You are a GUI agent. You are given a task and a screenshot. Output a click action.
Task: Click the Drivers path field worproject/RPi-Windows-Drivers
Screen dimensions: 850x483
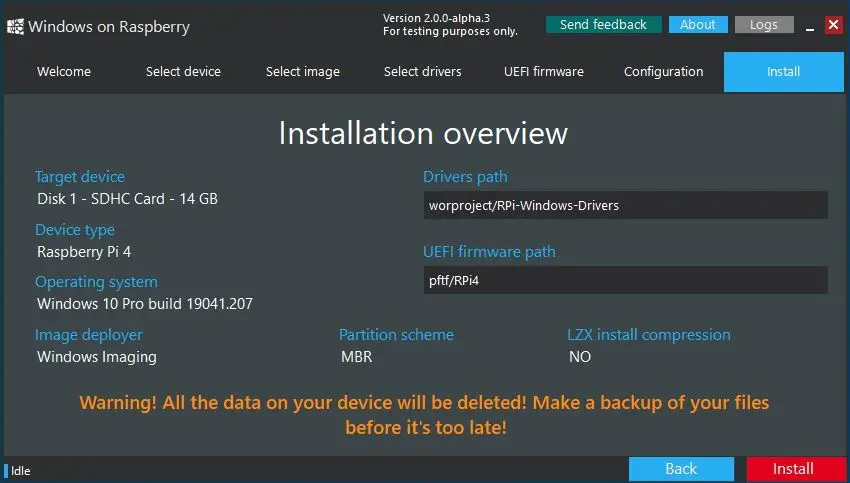pos(626,205)
